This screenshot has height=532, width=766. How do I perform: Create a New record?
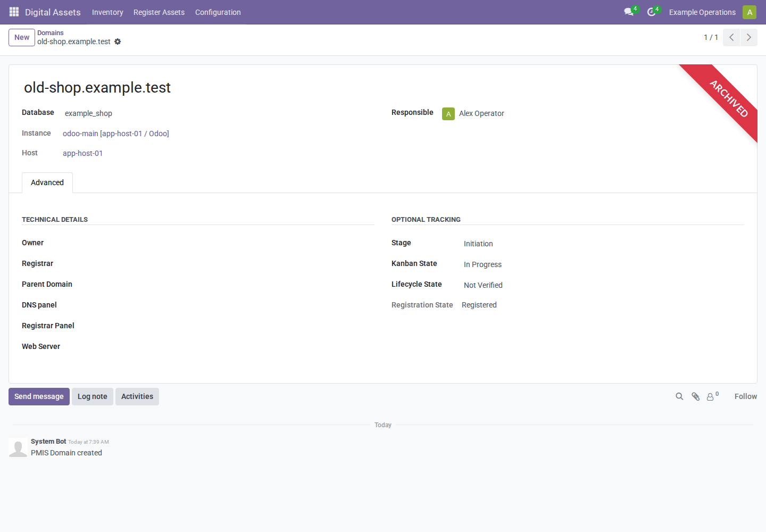click(x=22, y=37)
